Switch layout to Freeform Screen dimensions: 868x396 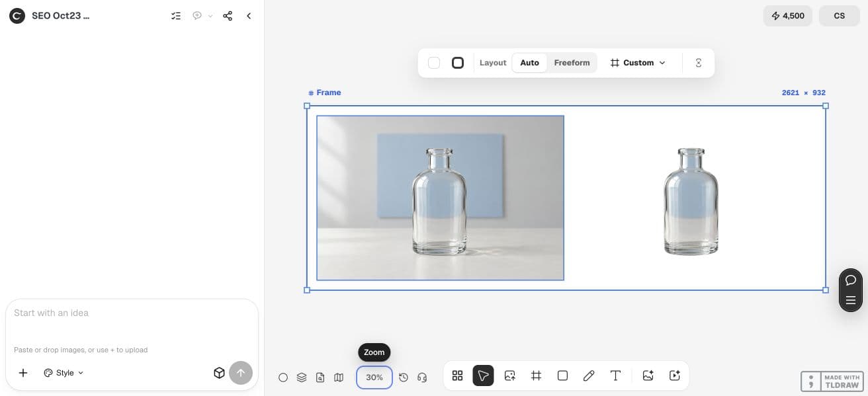click(572, 63)
